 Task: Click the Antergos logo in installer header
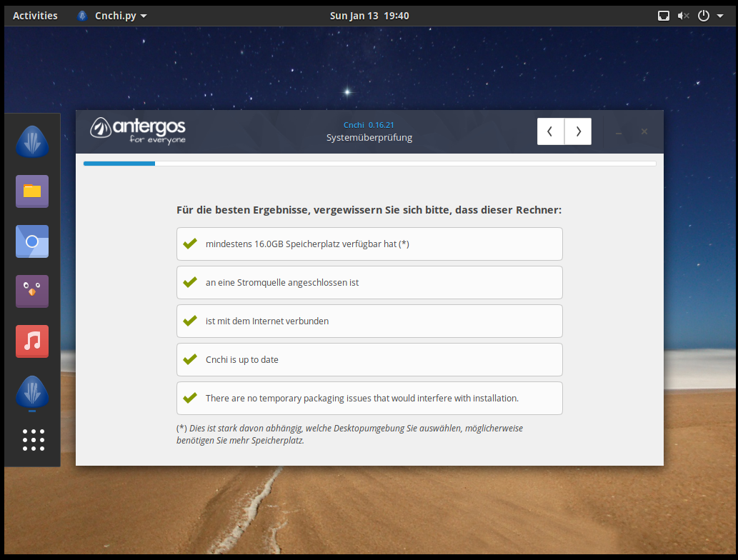(x=138, y=130)
